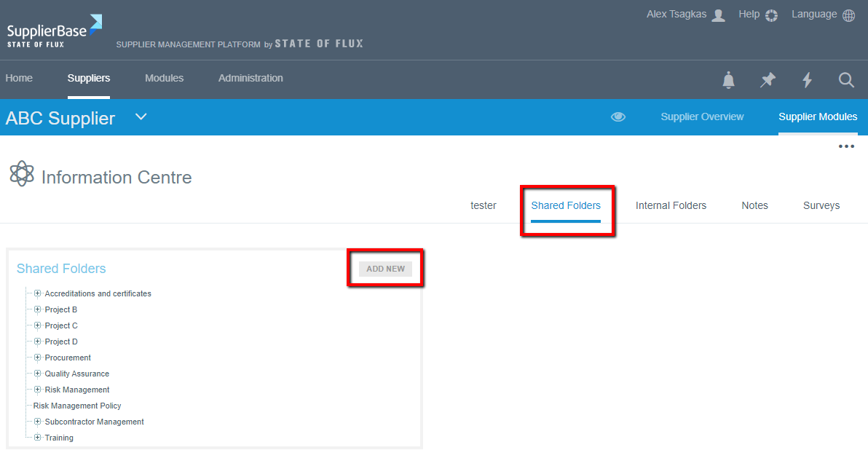Click the Help lifebuoy icon
Screen dimensions: 868x450
tap(771, 15)
